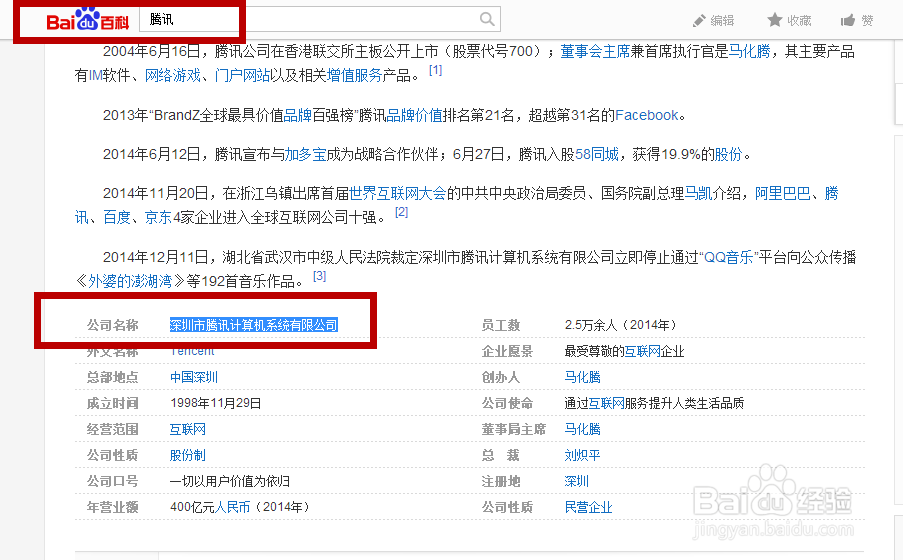Click the 2.5万余人（2014年） employee count
This screenshot has width=903, height=560.
[622, 325]
